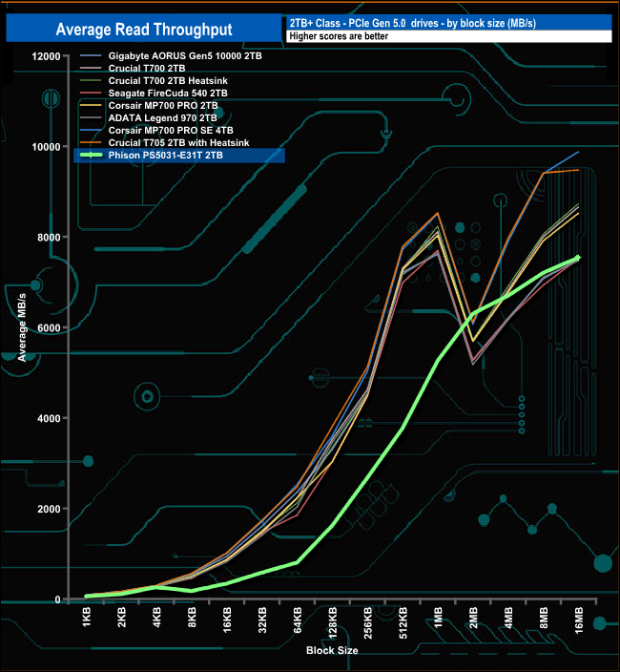Click the 4KB x-axis label
620x672 pixels.
click(x=156, y=618)
